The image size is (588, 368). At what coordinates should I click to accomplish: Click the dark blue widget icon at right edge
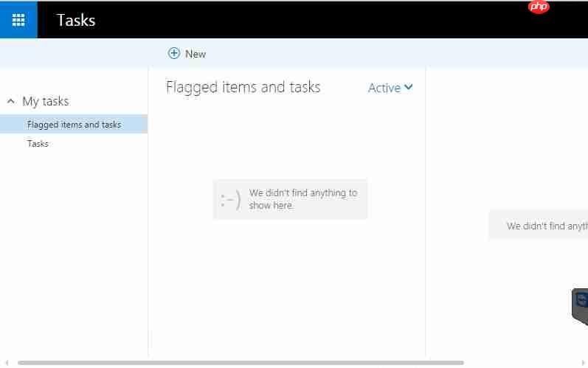pyautogui.click(x=581, y=300)
